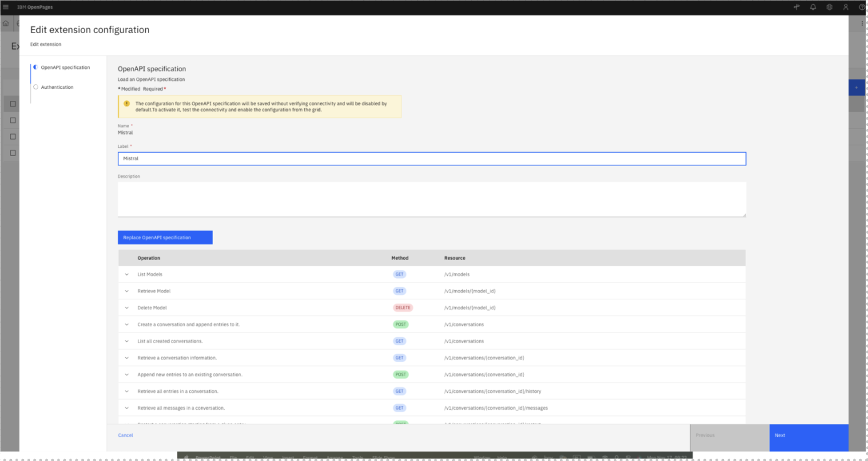Image resolution: width=868 pixels, height=461 pixels.
Task: Click the Cancel link
Action: click(x=125, y=435)
